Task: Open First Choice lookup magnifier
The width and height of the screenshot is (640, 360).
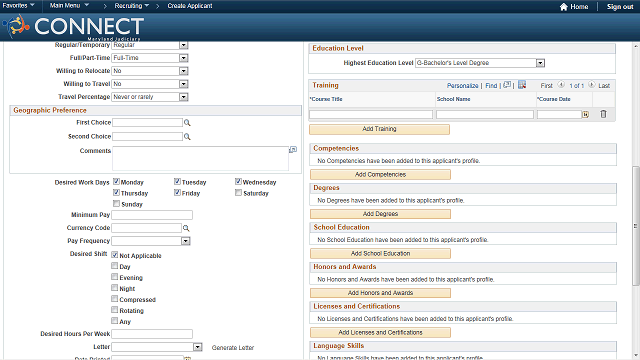Action: click(187, 122)
